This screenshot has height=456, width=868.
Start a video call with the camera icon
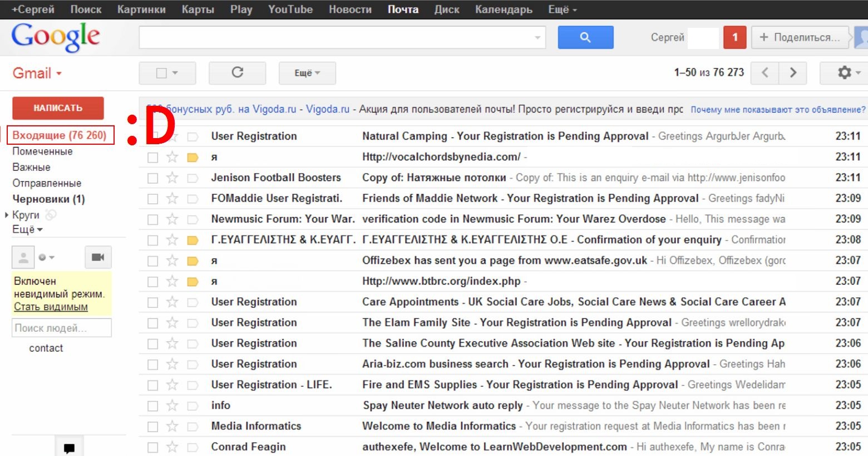98,257
